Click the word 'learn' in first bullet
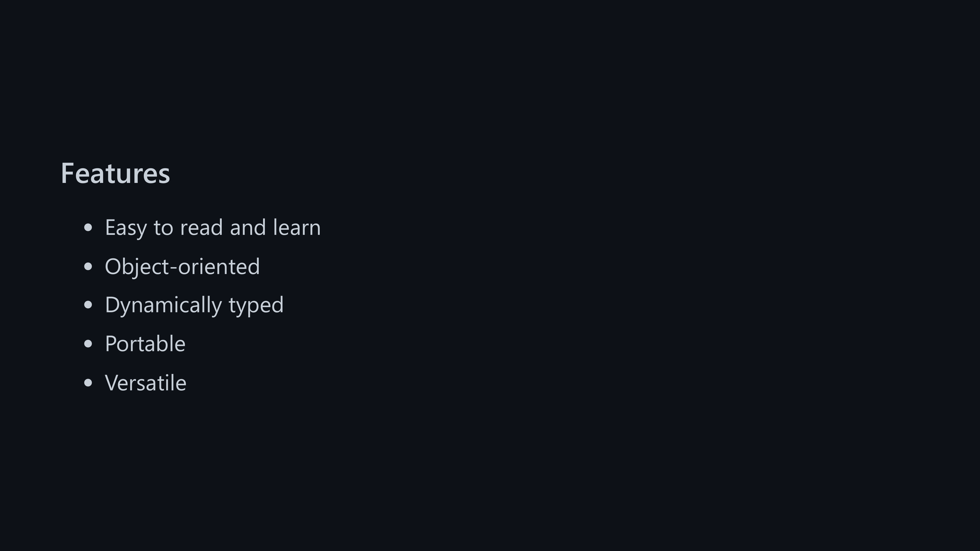 pos(297,228)
